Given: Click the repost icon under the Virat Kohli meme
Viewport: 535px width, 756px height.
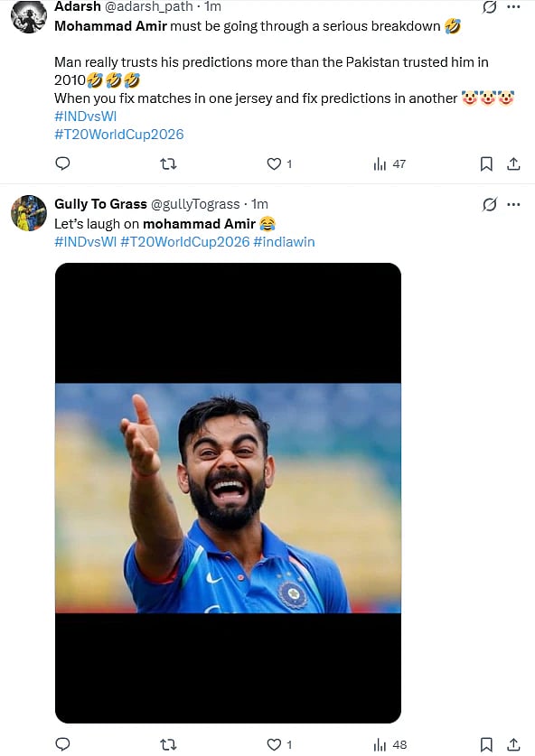Looking at the screenshot, I should pos(168,744).
